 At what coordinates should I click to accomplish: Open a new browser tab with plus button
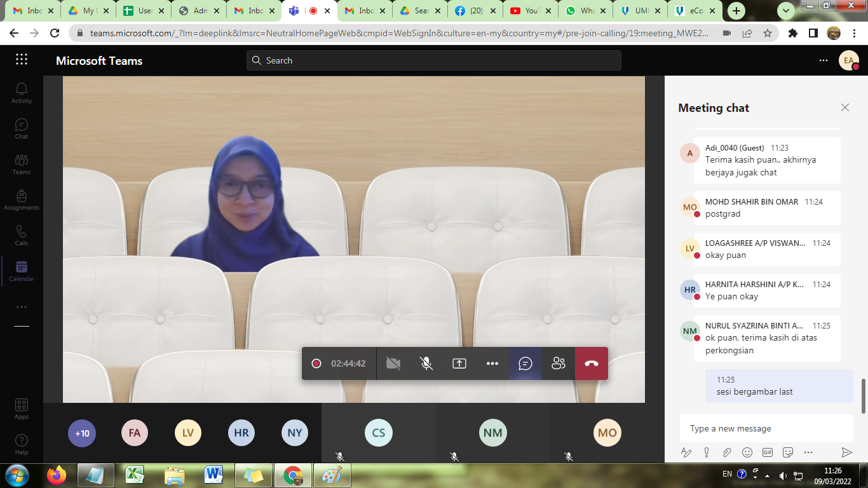[x=736, y=11]
